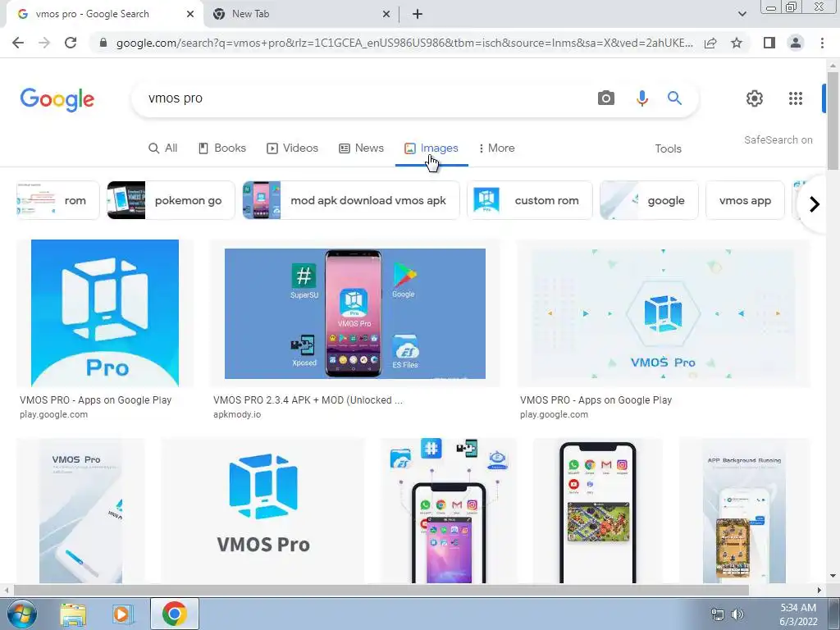840x630 pixels.
Task: Open Google apps grid
Action: (796, 98)
